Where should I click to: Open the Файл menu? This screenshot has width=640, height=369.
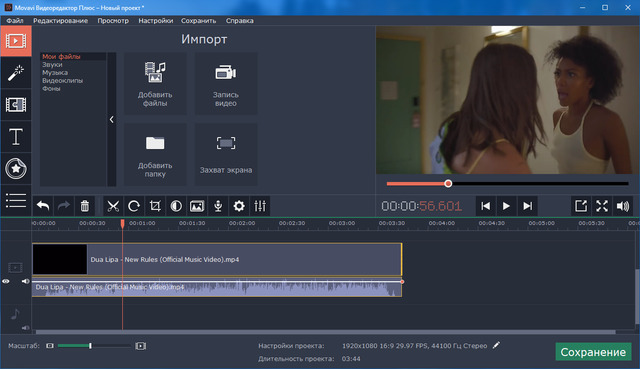[15, 21]
